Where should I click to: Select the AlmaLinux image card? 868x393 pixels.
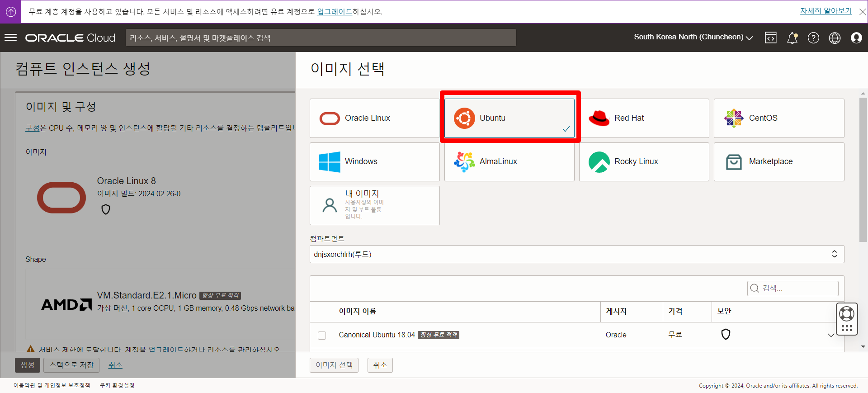pos(509,162)
